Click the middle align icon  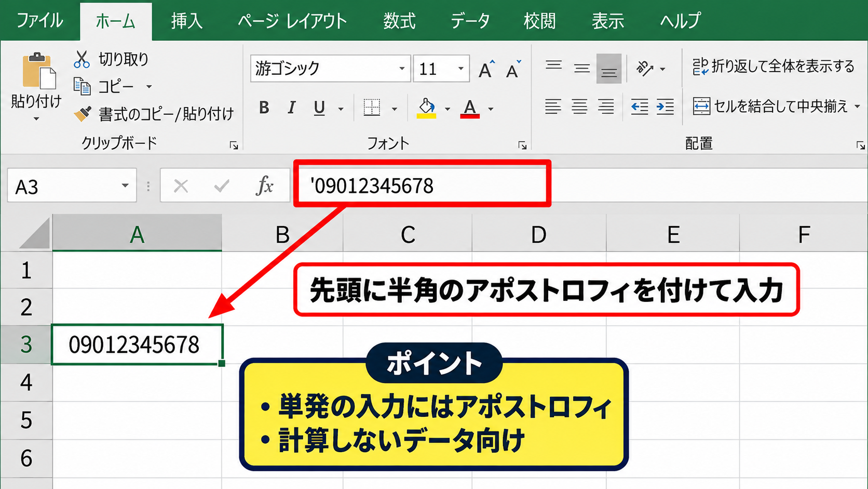click(582, 68)
